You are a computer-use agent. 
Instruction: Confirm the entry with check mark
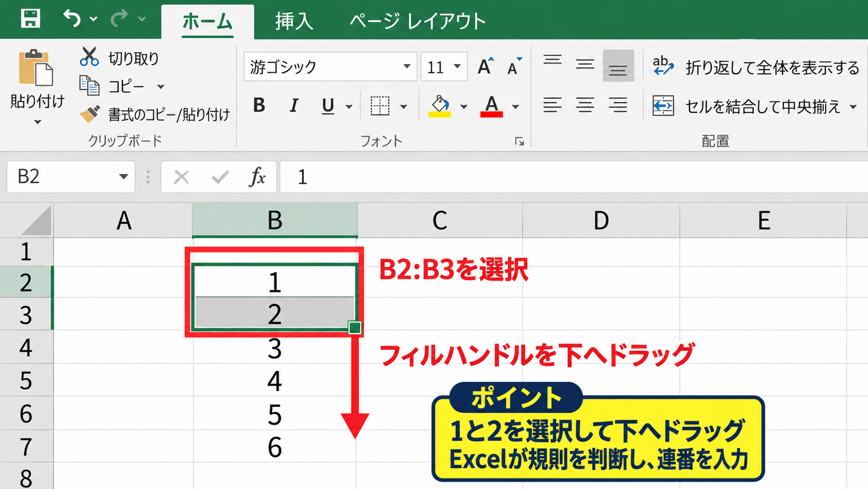coord(220,178)
